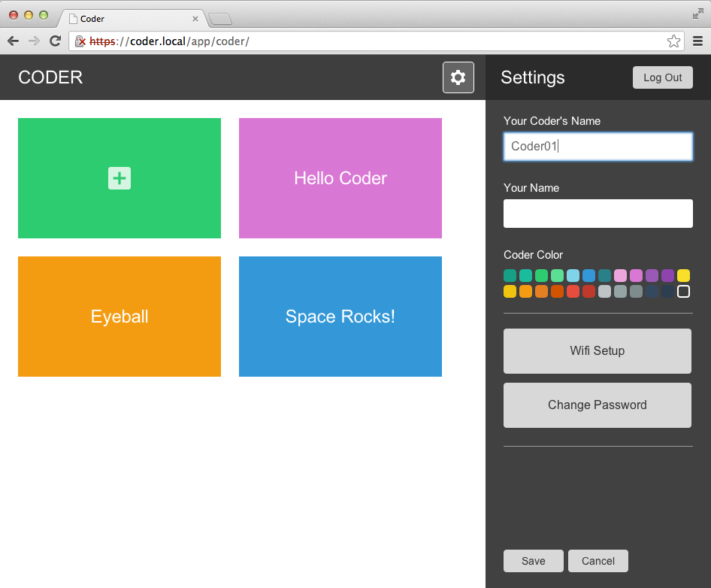Cancel the settings changes

(x=598, y=561)
